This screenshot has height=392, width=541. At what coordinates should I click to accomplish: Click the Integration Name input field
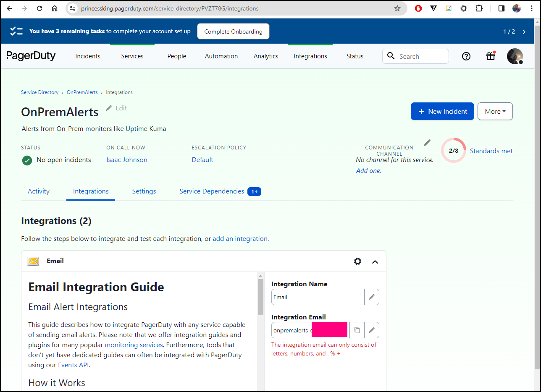[318, 297]
